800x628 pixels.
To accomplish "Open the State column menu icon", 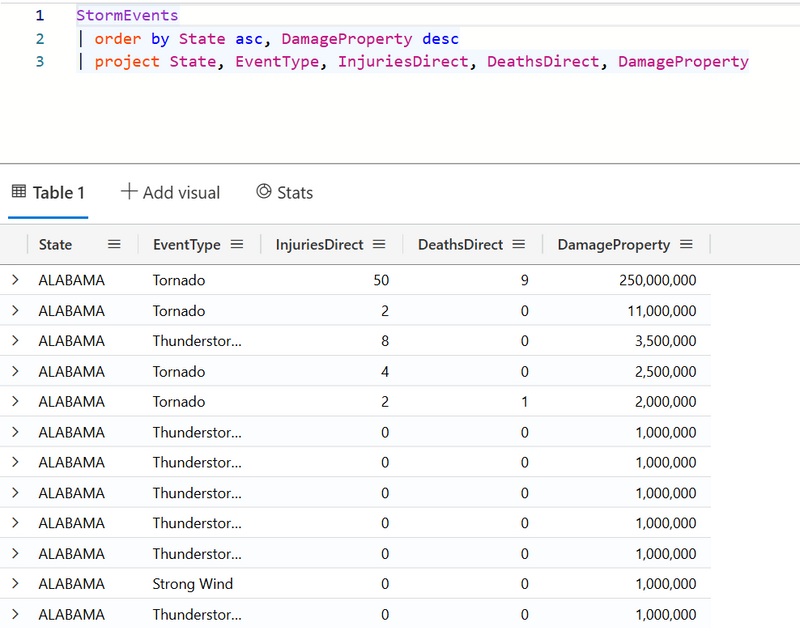I will click(x=114, y=244).
